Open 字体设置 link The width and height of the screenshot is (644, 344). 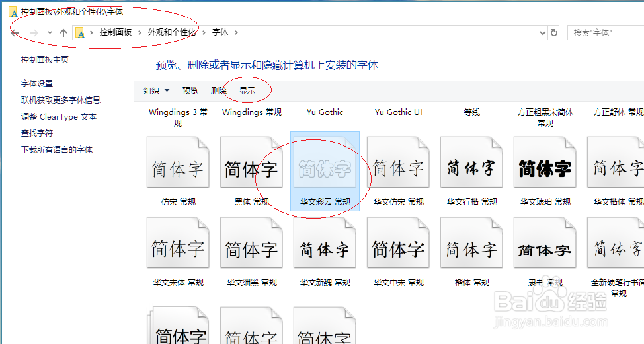pos(37,84)
